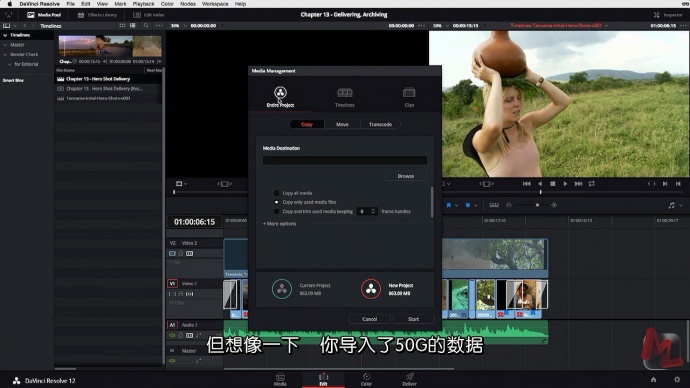This screenshot has height=388, width=690.
Task: Open the Effects Library panel
Action: [x=97, y=15]
